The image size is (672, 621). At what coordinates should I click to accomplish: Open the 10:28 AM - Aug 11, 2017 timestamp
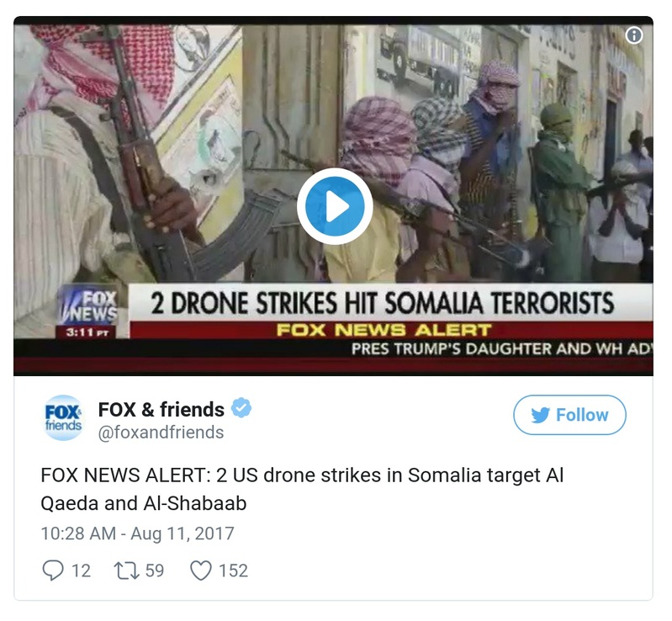pyautogui.click(x=138, y=533)
